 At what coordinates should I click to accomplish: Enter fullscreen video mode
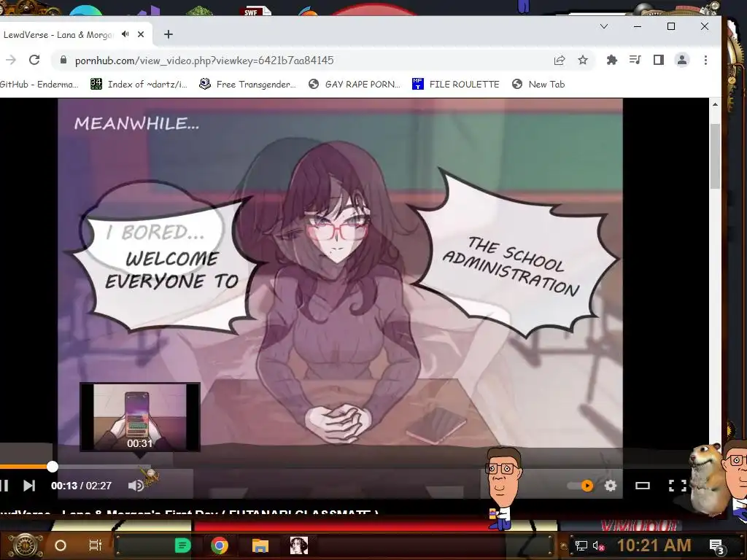[678, 486]
